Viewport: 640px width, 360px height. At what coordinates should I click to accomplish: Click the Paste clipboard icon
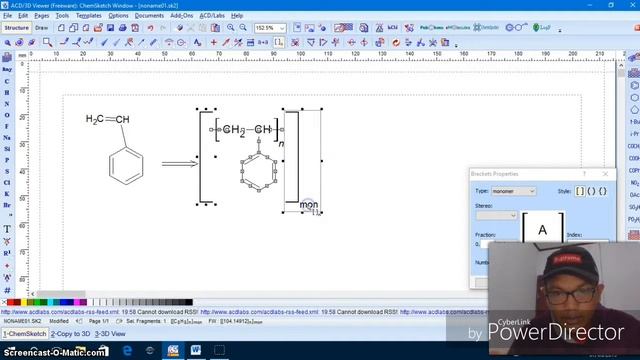215,28
